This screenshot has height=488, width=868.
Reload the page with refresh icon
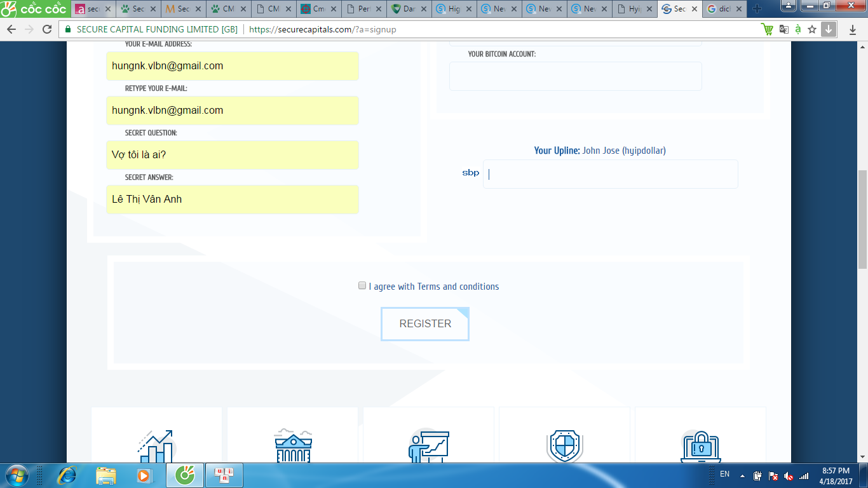pos(47,30)
